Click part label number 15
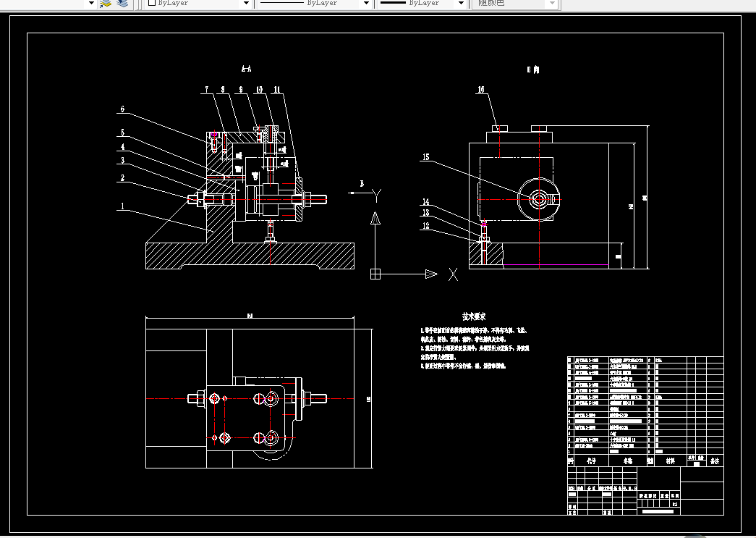This screenshot has height=538, width=756. (x=425, y=157)
